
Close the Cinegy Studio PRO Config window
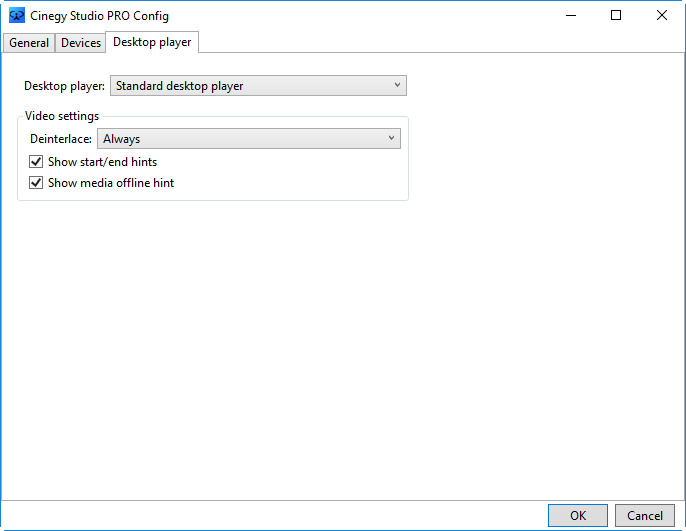(662, 16)
